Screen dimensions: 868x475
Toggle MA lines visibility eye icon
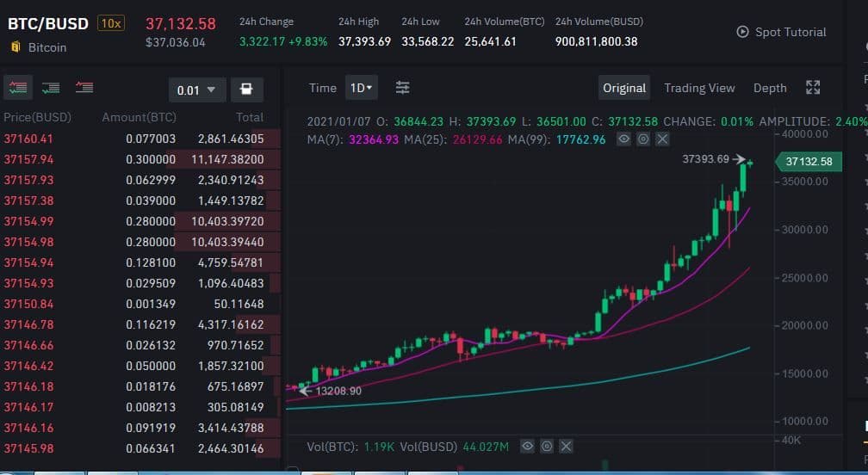click(x=623, y=139)
